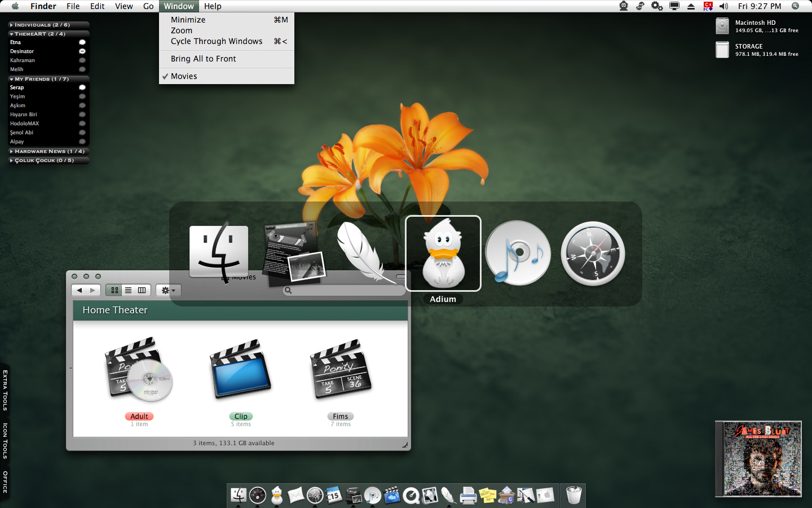The height and width of the screenshot is (508, 812).
Task: Open iCal calendar icon in the Dock
Action: click(x=334, y=495)
